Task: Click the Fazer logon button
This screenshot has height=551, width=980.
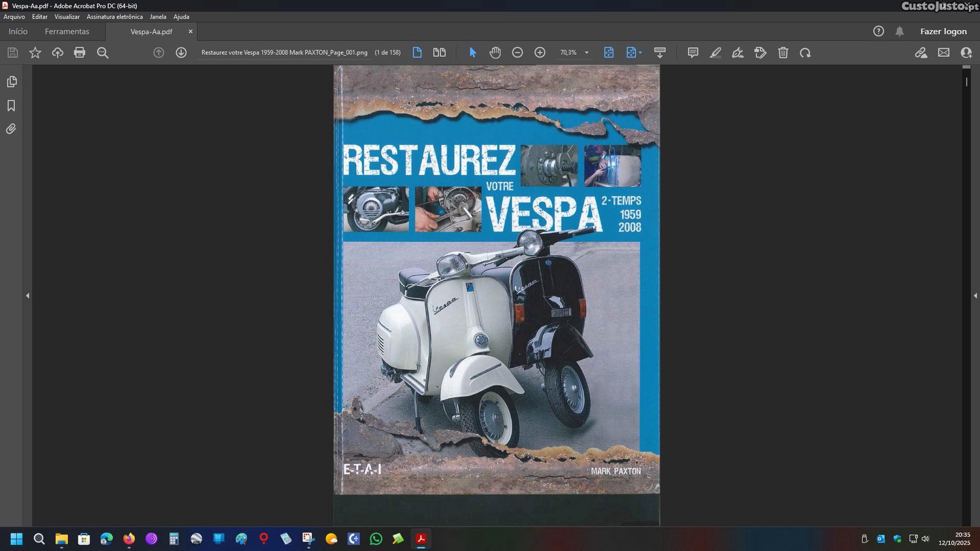Action: point(943,31)
